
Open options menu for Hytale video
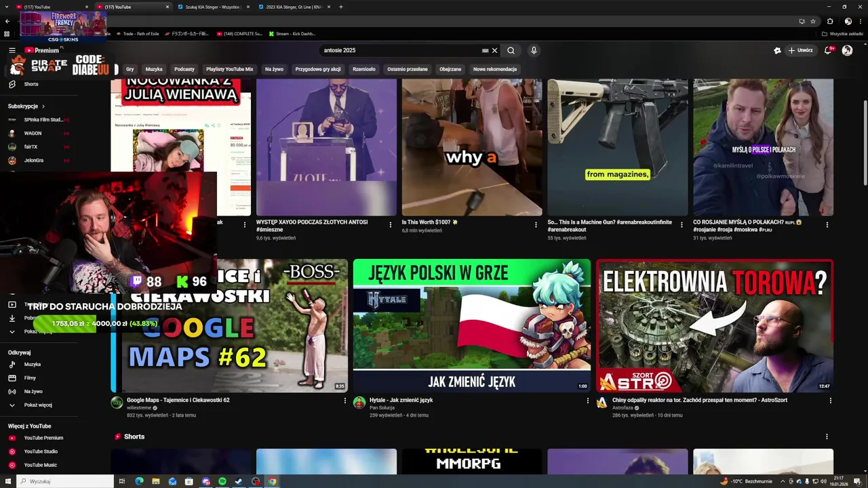(588, 401)
